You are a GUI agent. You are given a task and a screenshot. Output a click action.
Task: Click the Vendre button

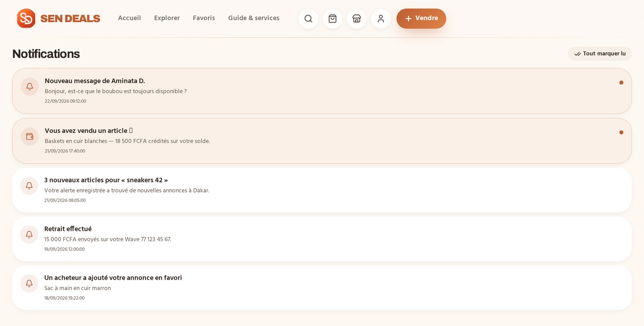[x=421, y=19]
